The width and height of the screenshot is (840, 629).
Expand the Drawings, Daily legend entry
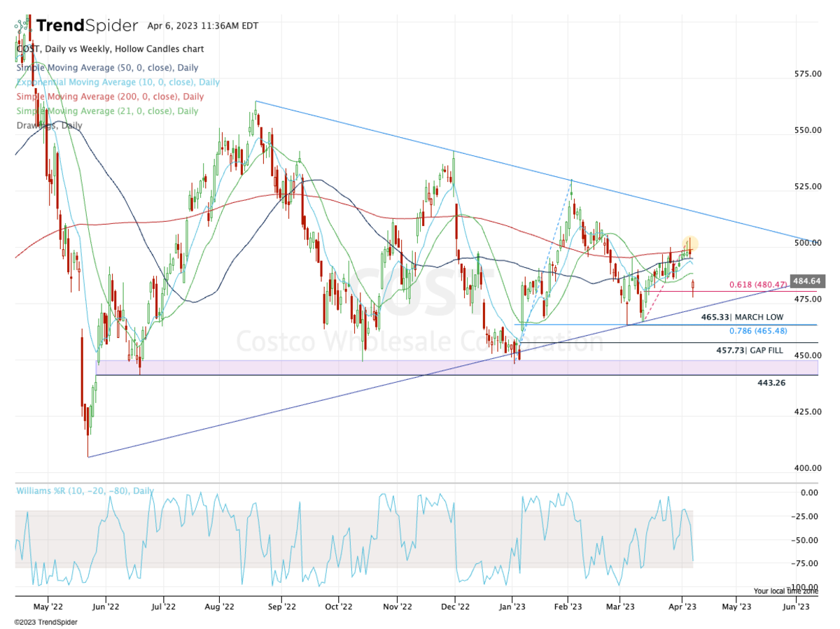[x=49, y=126]
